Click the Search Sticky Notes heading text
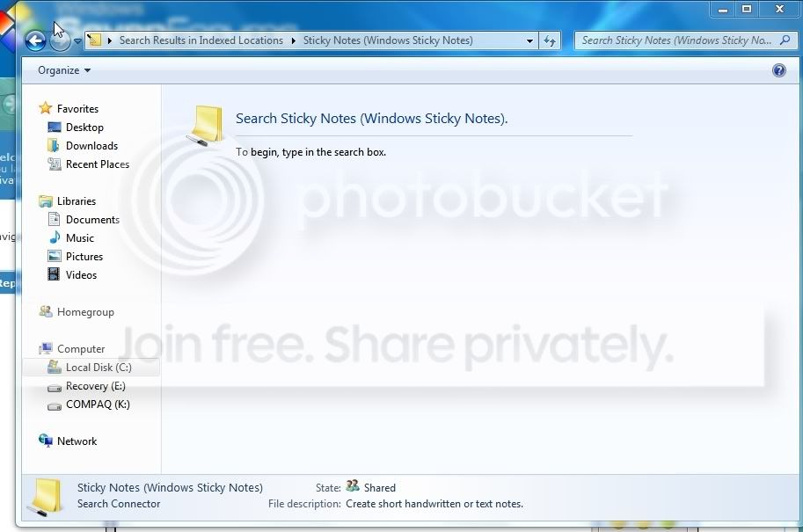 click(371, 119)
